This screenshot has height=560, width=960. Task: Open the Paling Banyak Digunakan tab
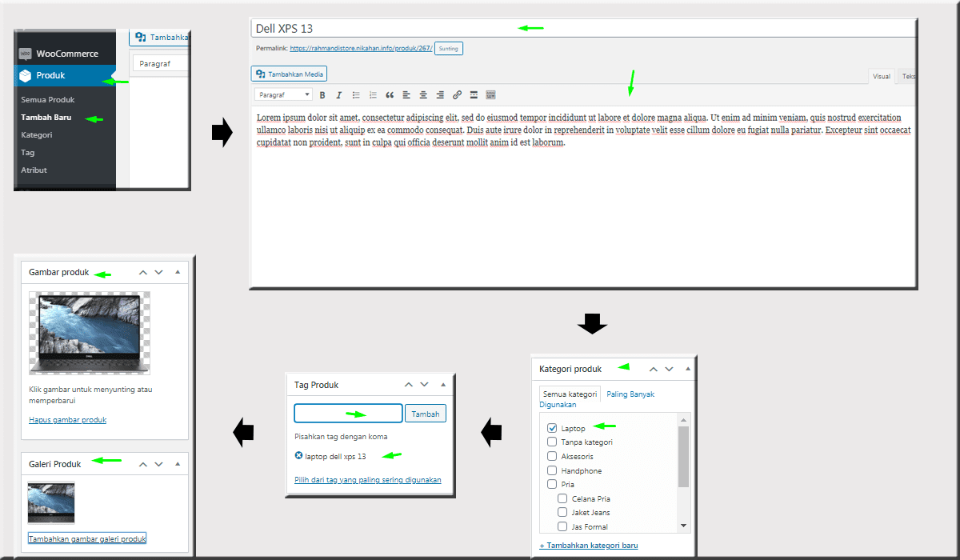(597, 399)
